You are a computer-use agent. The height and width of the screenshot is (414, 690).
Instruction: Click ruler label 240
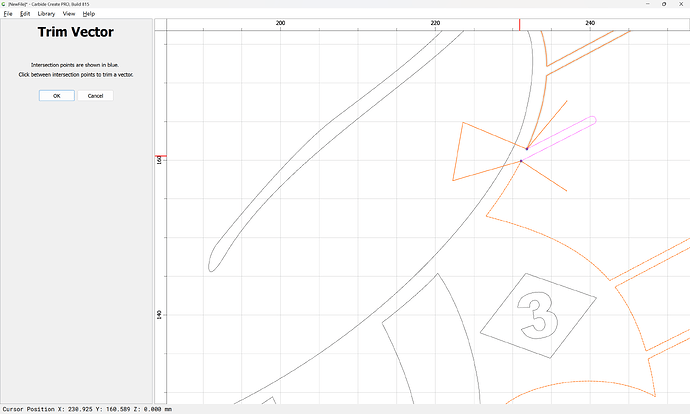tap(590, 23)
